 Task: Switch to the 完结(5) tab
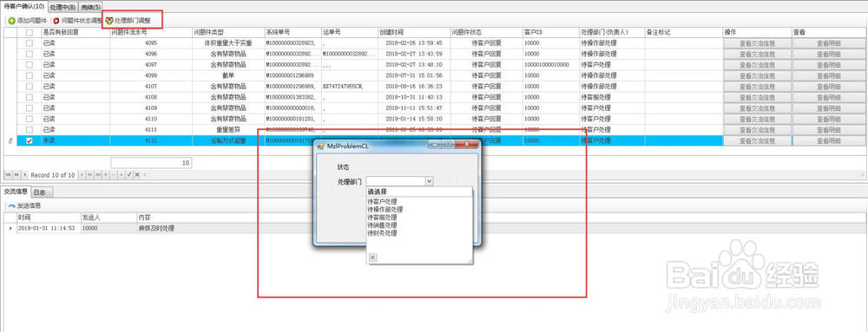(90, 7)
